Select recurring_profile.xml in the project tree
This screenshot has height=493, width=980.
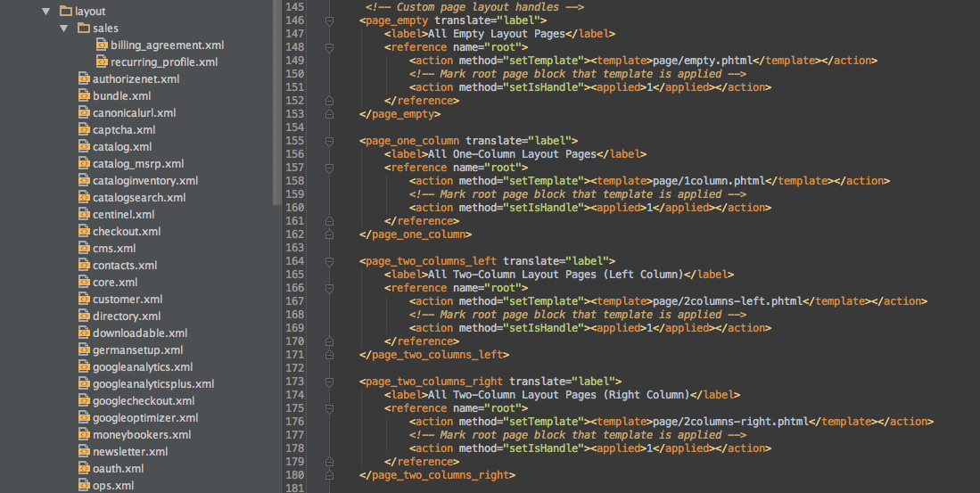coord(164,62)
